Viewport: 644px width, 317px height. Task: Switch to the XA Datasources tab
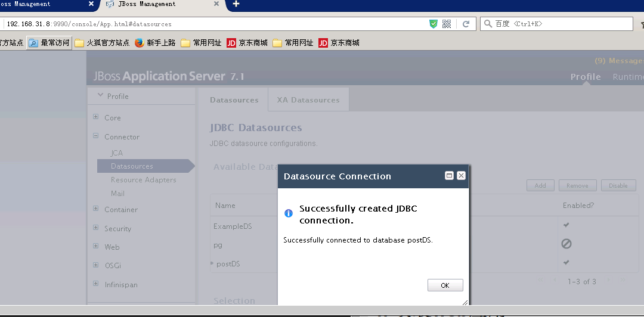(x=308, y=100)
